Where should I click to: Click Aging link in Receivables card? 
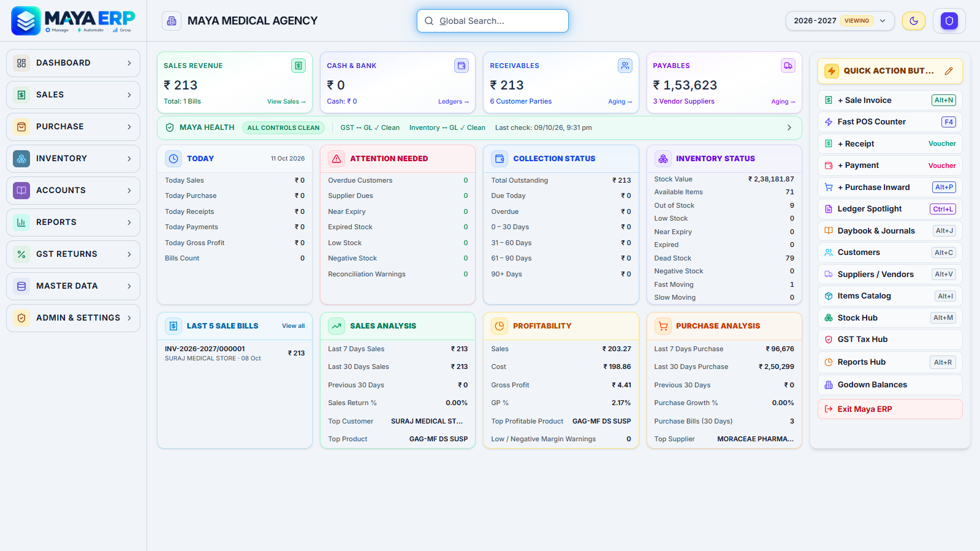pyautogui.click(x=620, y=102)
